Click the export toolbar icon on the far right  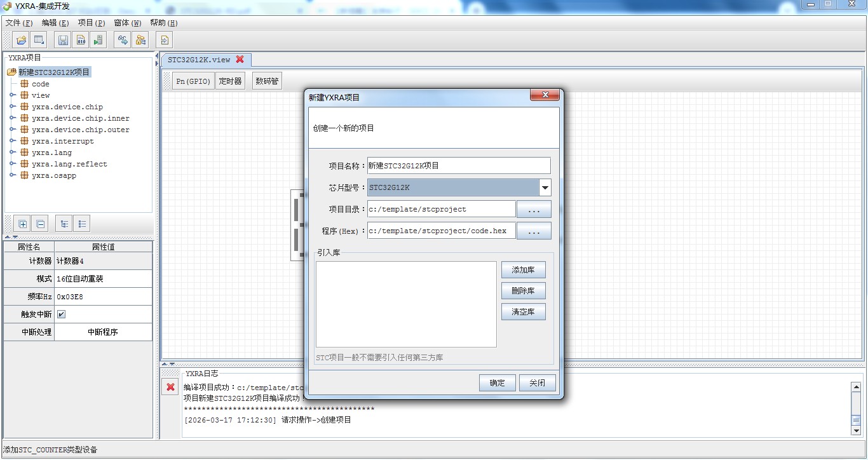164,39
